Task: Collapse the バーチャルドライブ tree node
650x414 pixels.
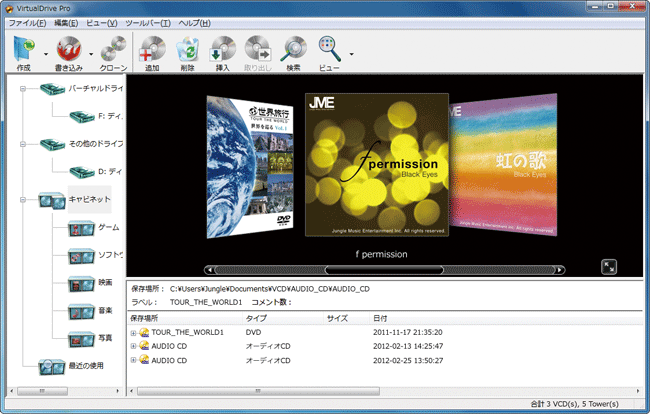Action: click(x=23, y=88)
